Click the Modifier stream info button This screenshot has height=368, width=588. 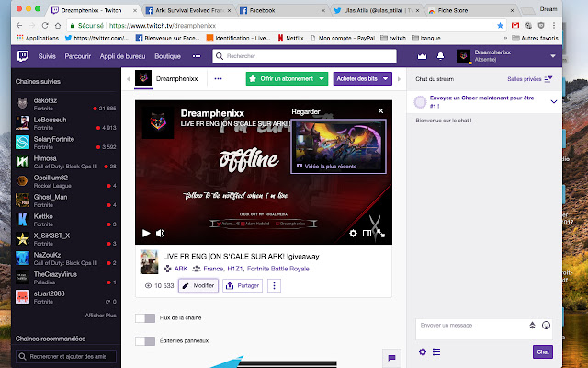[198, 286]
